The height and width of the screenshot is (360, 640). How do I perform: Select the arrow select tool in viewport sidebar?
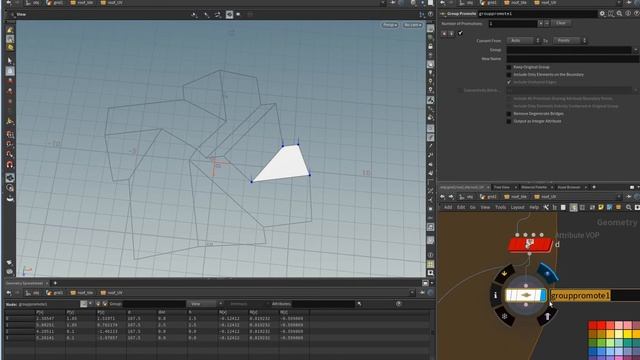click(10, 61)
